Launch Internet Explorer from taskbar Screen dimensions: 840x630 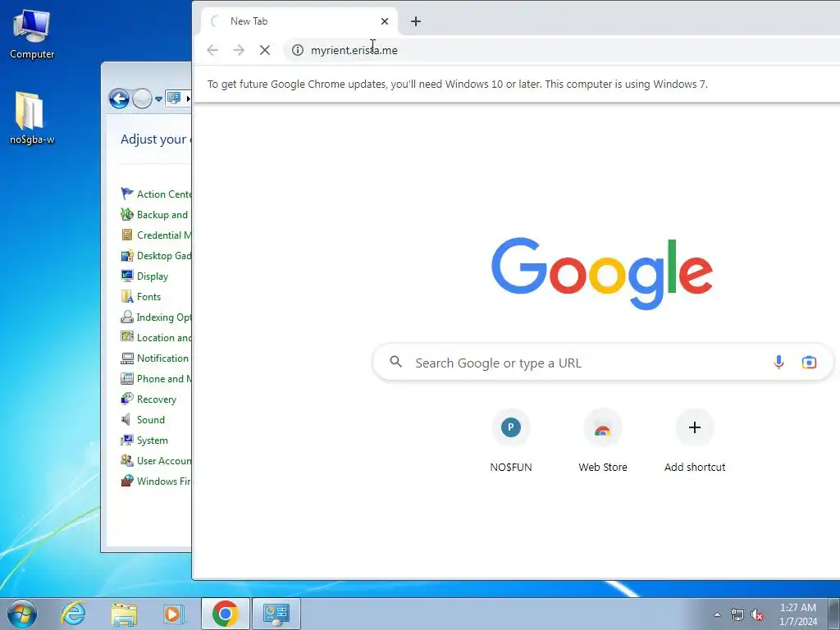pyautogui.click(x=73, y=614)
